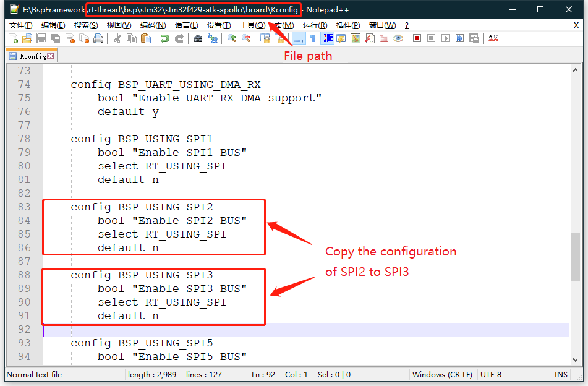The width and height of the screenshot is (588, 386).
Task: Open Find with the binoculars icon
Action: coord(198,38)
